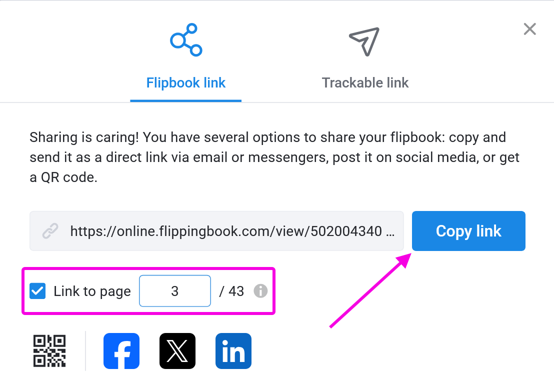Viewport: 554px width, 389px height.
Task: Click the 'Link to page' label text
Action: click(92, 291)
